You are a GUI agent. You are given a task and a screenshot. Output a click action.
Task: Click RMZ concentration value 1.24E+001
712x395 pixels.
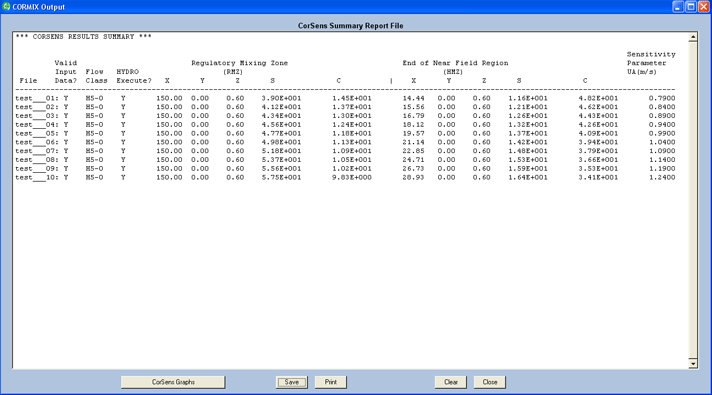coord(351,124)
